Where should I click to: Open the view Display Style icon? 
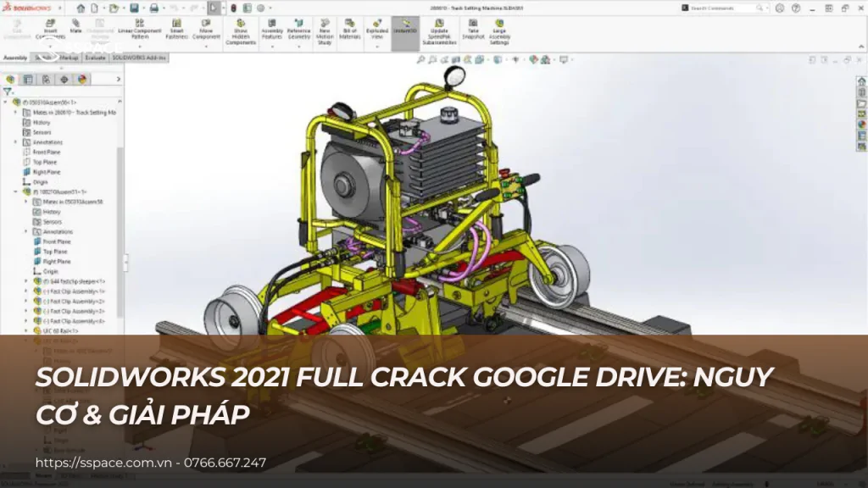(498, 60)
